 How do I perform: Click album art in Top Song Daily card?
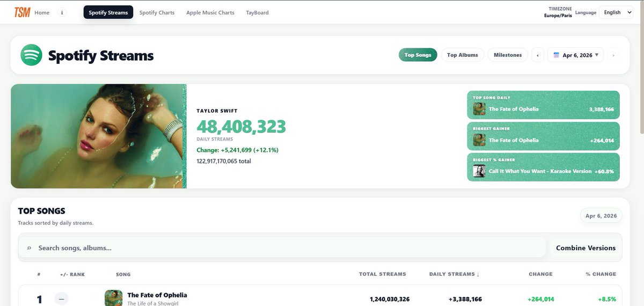tap(479, 109)
